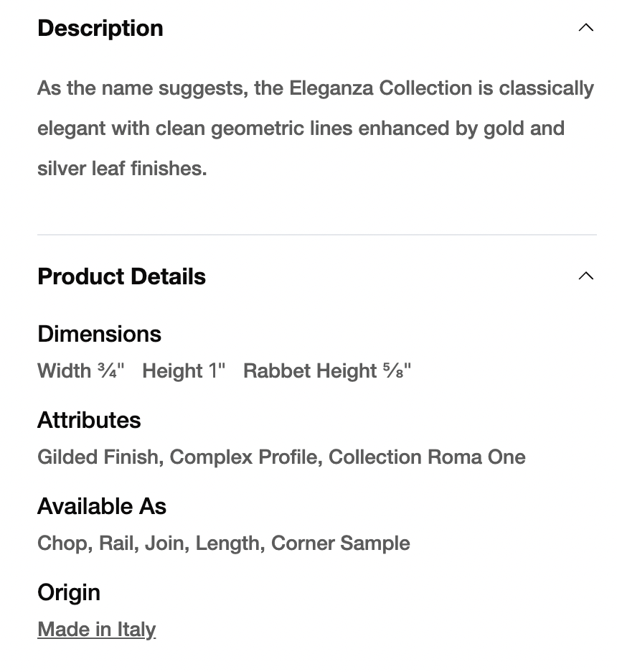The image size is (617, 672).
Task: Click the Complex Profile attribute
Action: coord(244,457)
